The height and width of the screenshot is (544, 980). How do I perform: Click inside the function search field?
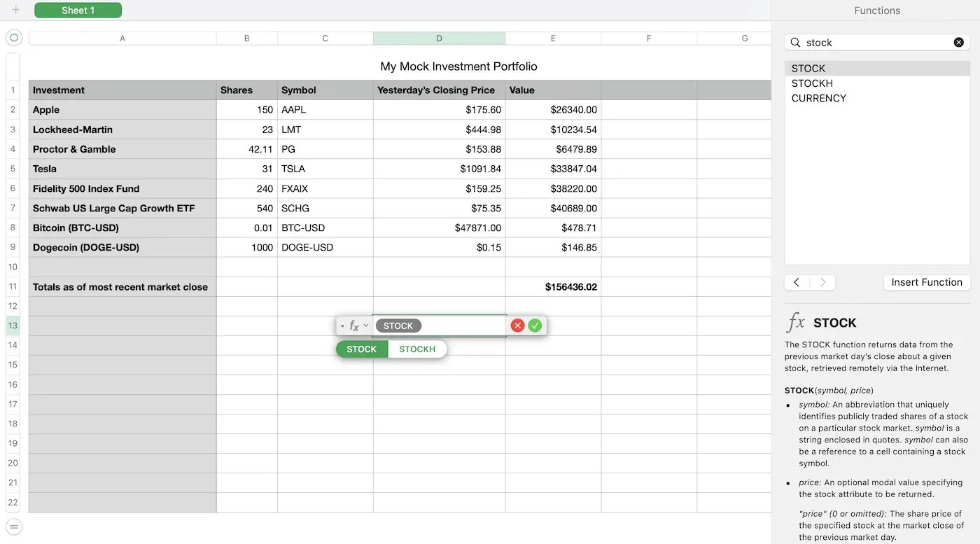[875, 42]
